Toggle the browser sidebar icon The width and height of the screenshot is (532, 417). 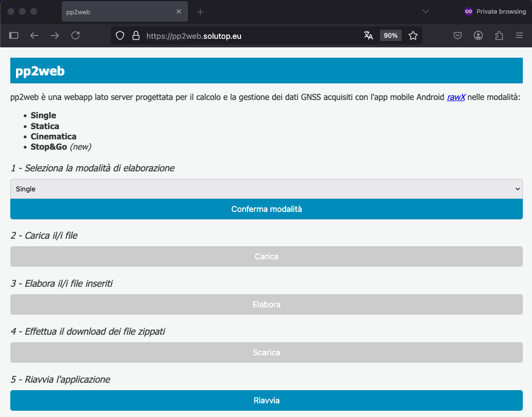pyautogui.click(x=14, y=35)
